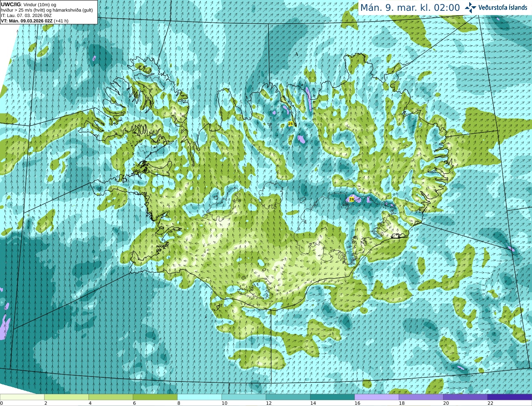Pick the light yellow-green 2–4 legend swatch
The height and width of the screenshot is (406, 532).
pyautogui.click(x=66, y=397)
